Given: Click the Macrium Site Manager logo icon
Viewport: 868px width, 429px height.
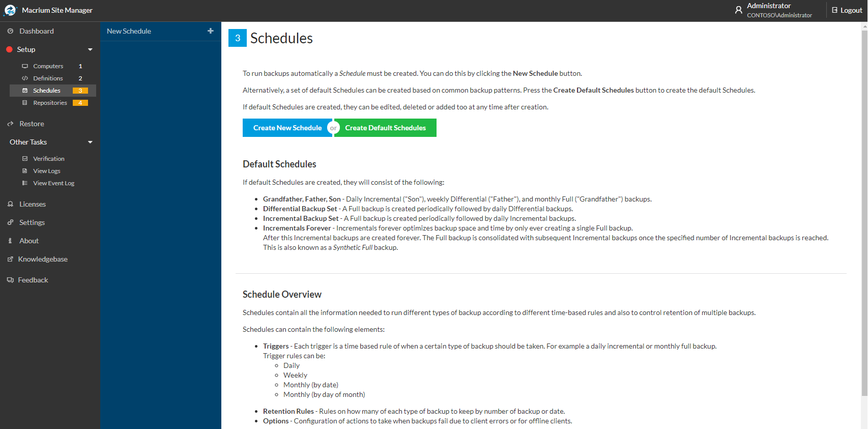Looking at the screenshot, I should (10, 10).
